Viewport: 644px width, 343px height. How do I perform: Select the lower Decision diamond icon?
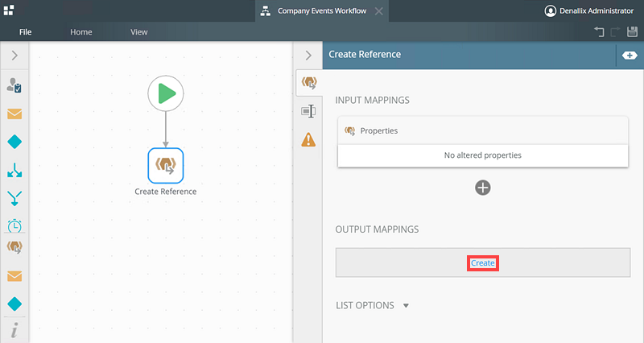[14, 304]
